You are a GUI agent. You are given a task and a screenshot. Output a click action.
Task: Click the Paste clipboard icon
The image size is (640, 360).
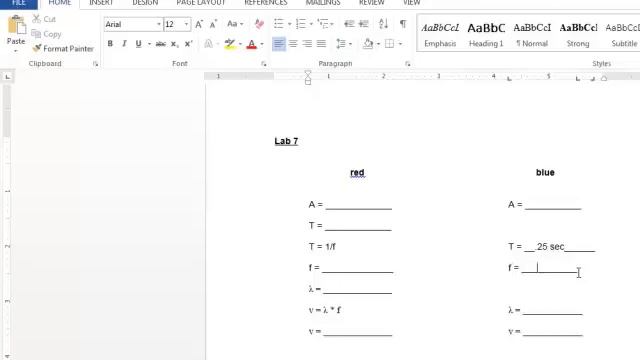[x=16, y=25]
